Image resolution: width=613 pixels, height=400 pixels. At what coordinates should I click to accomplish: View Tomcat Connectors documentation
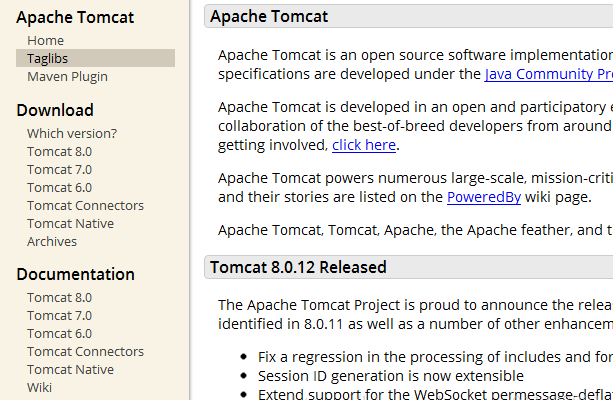[x=85, y=351]
